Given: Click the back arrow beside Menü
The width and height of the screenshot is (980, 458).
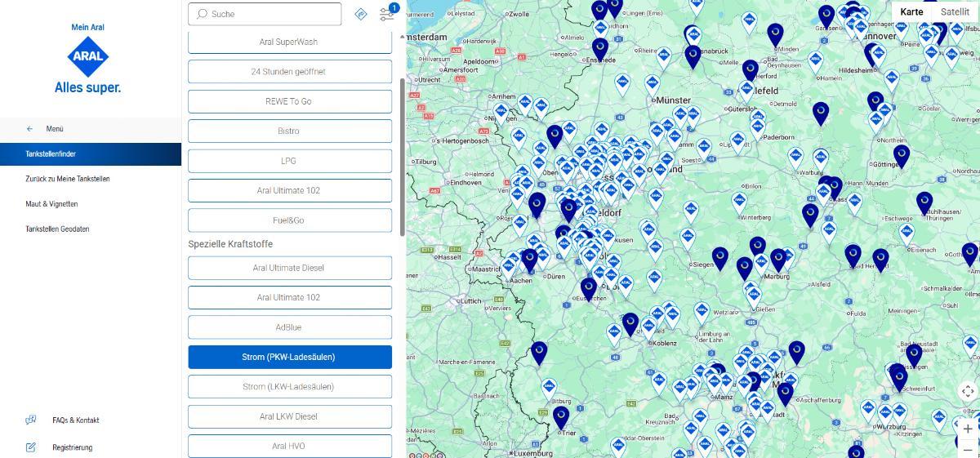Looking at the screenshot, I should coord(30,129).
